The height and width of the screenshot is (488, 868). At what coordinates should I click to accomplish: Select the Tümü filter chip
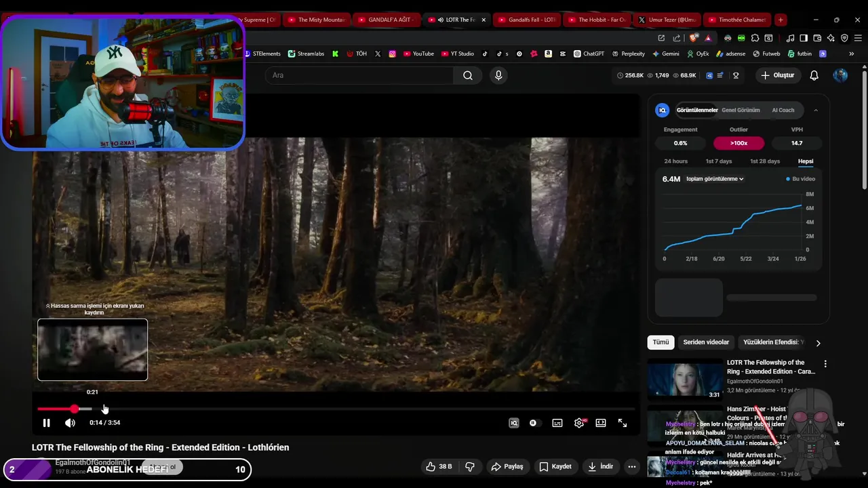661,342
